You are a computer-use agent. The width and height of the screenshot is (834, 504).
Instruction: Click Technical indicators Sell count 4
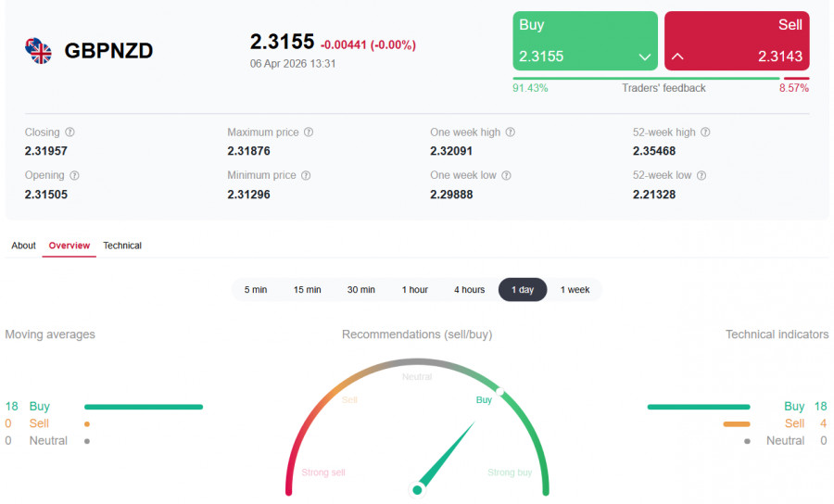(x=823, y=423)
